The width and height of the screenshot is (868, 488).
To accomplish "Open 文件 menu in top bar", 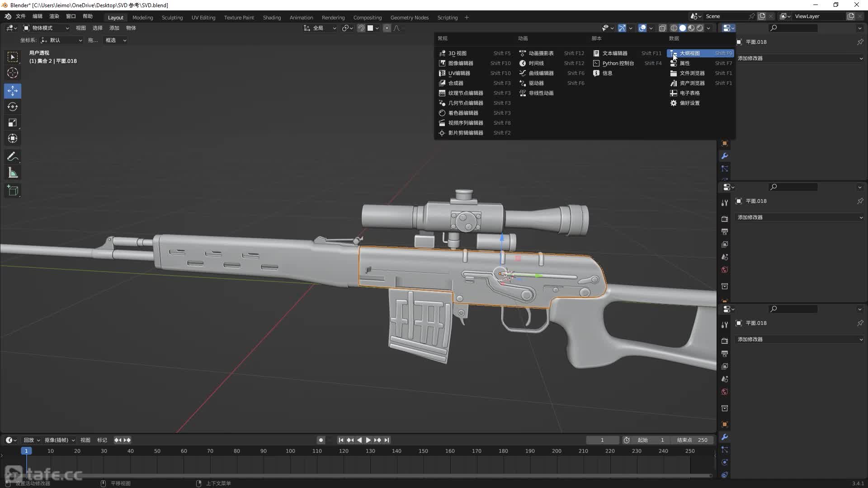I will tap(21, 16).
